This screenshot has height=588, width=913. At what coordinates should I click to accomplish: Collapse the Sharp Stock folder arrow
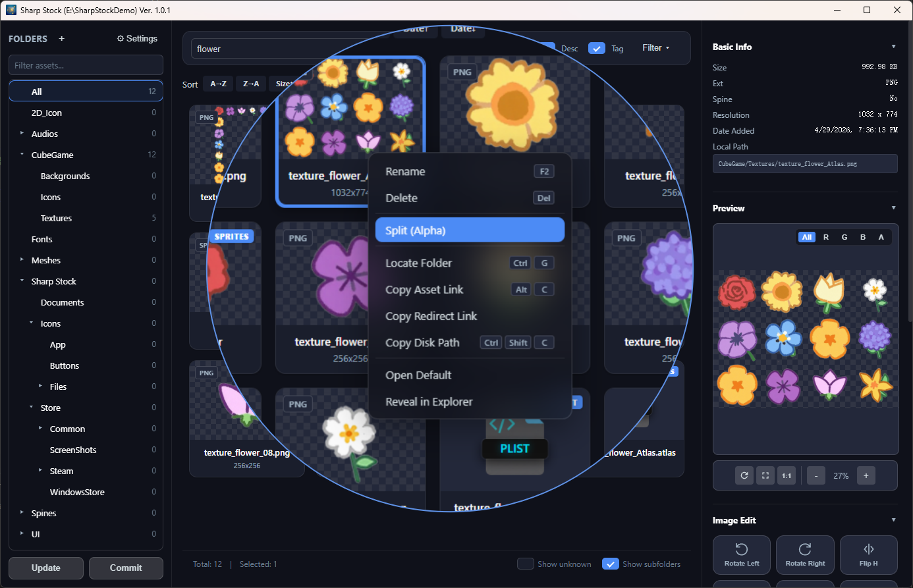point(22,281)
